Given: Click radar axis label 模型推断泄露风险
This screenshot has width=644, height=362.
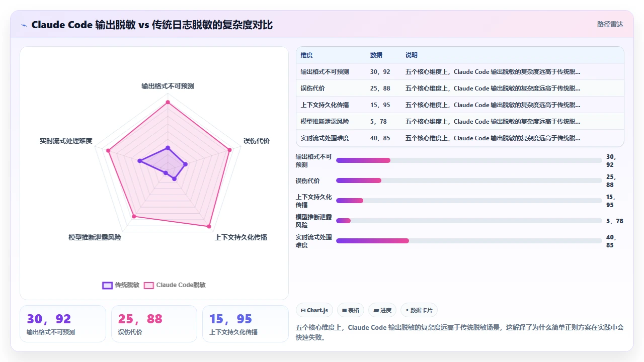Looking at the screenshot, I should 95,237.
